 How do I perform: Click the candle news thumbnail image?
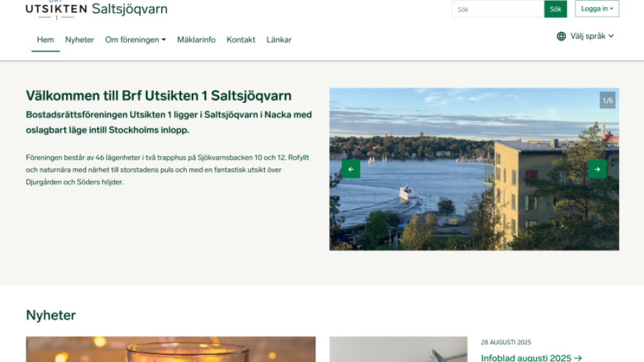[170, 350]
